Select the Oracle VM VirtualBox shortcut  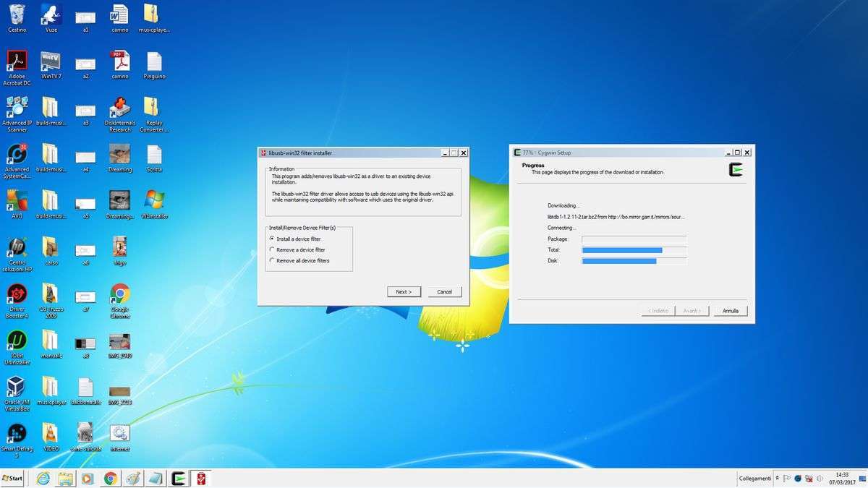17,393
